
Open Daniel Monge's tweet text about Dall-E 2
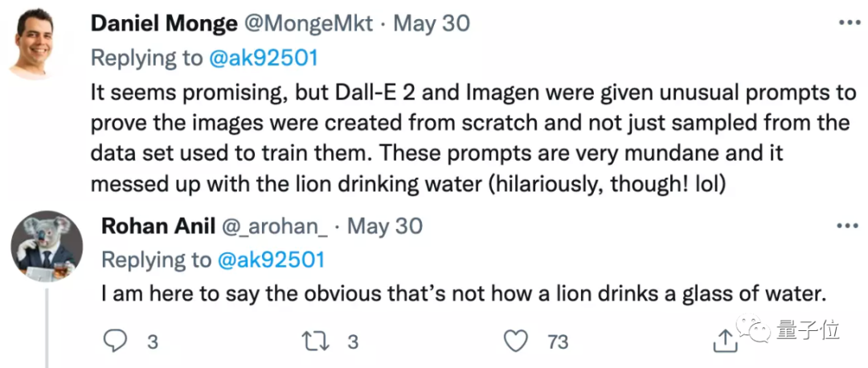coord(473,137)
